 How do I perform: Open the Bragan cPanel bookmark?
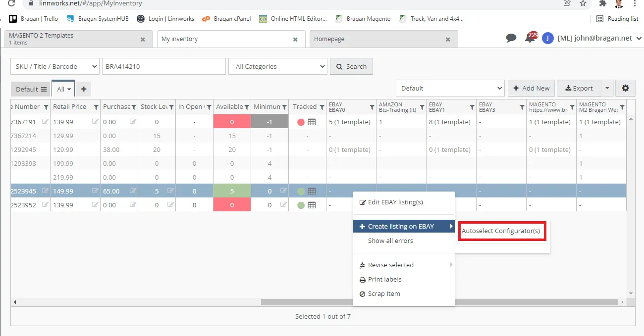pyautogui.click(x=226, y=19)
